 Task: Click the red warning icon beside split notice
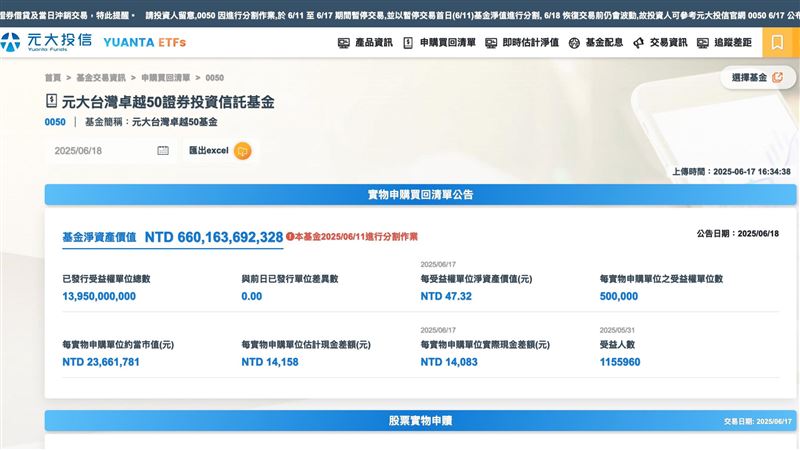(x=290, y=237)
